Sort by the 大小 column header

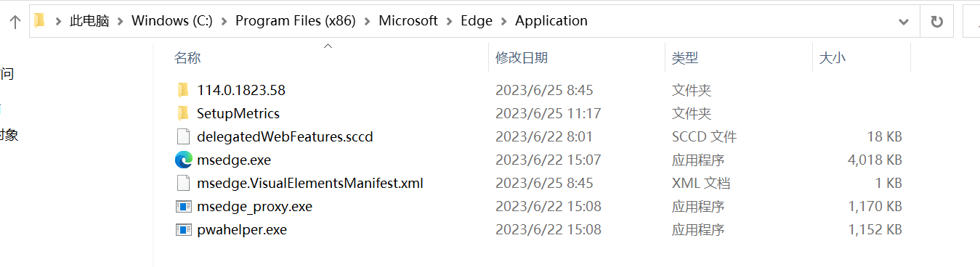(832, 58)
